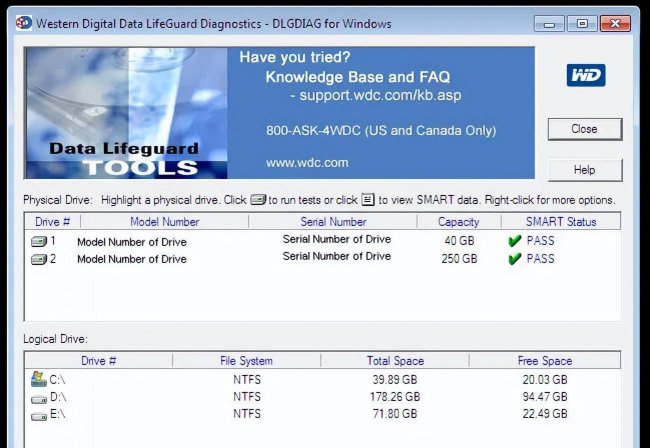The image size is (650, 448).
Task: Click the 22.49 GB free space value
Action: (545, 414)
